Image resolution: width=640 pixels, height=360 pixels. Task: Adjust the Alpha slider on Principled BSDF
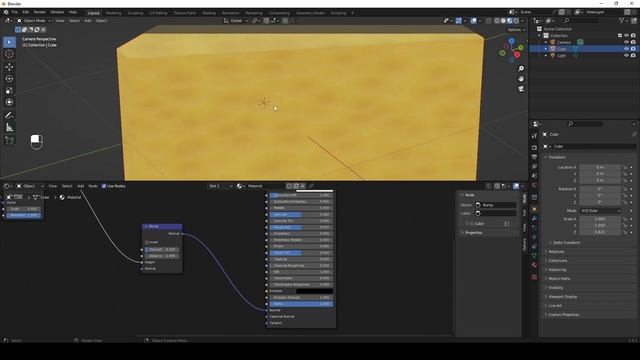(301, 304)
